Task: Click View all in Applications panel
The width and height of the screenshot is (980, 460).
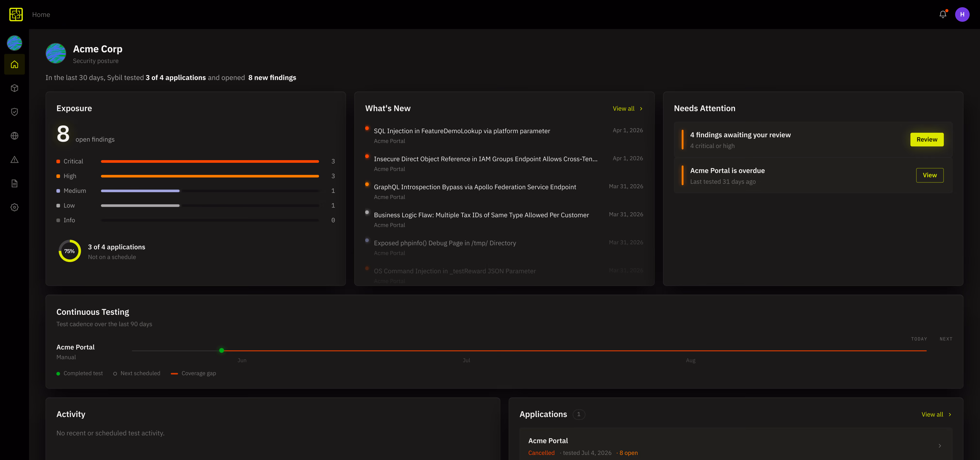Action: [932, 415]
